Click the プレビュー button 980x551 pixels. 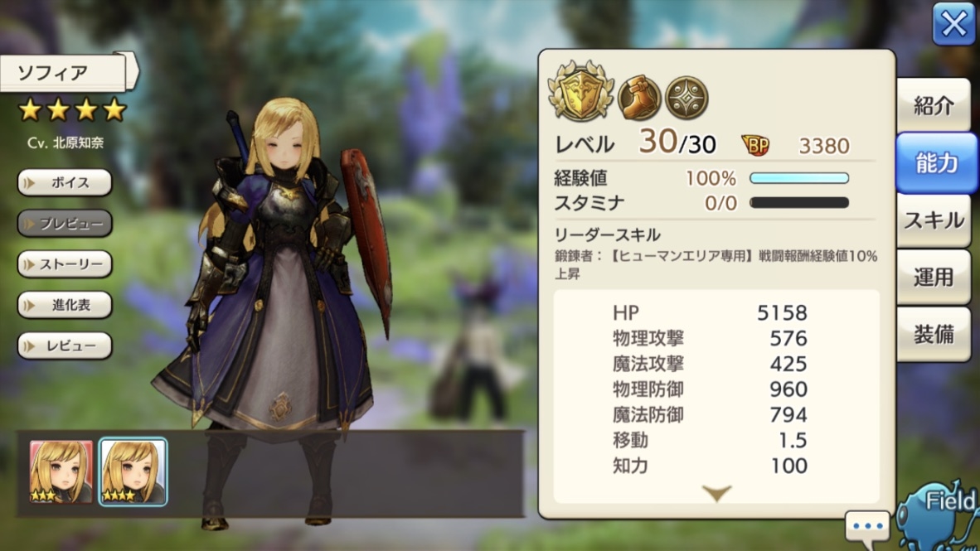[65, 223]
